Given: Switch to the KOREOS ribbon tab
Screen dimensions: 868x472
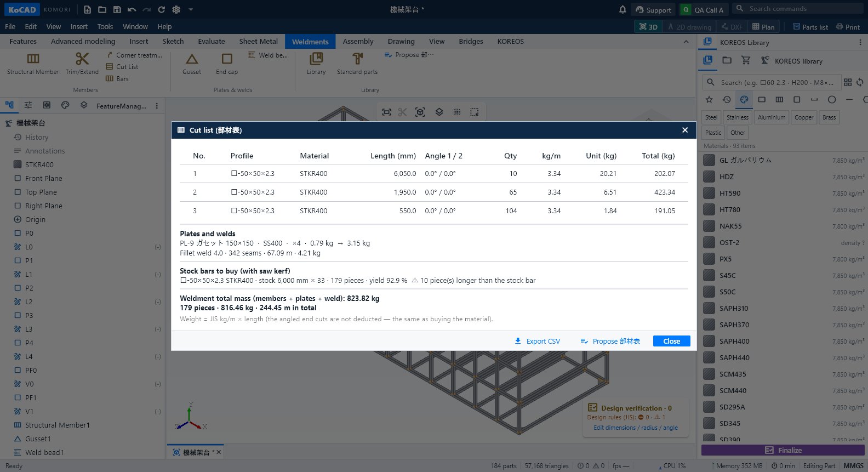Looking at the screenshot, I should [x=511, y=41].
